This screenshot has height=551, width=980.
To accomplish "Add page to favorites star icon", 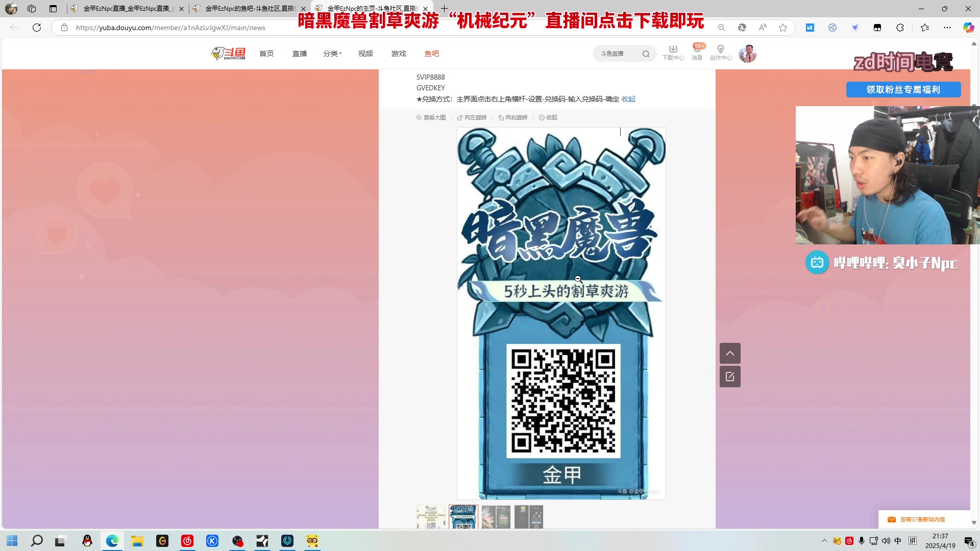I will coord(783,28).
